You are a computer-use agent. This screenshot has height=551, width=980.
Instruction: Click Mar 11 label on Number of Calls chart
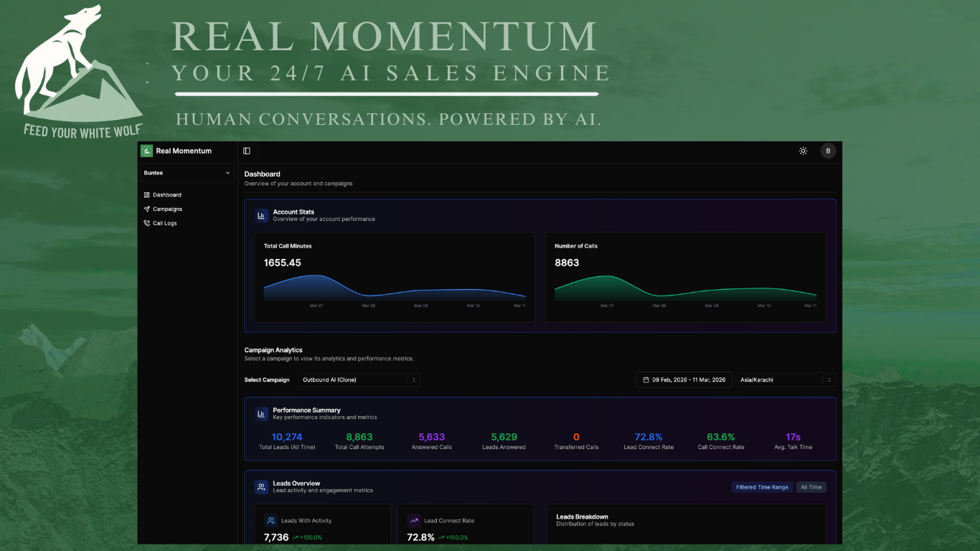[810, 306]
